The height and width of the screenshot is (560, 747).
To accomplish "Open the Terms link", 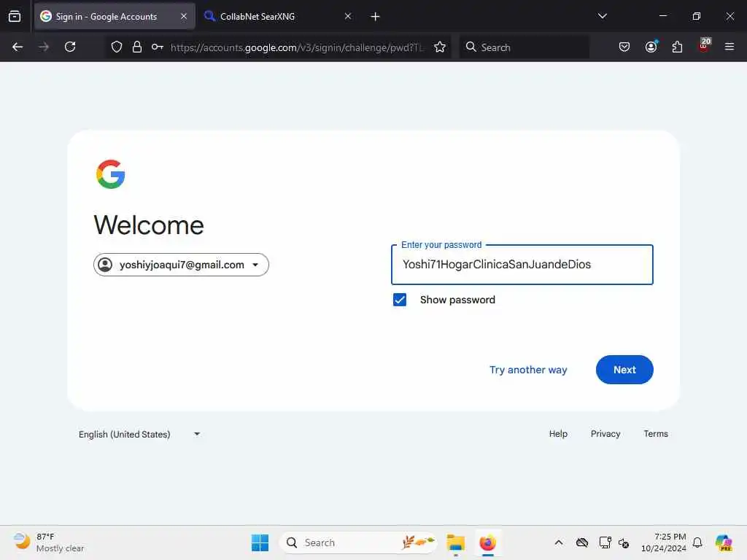I will pos(656,434).
